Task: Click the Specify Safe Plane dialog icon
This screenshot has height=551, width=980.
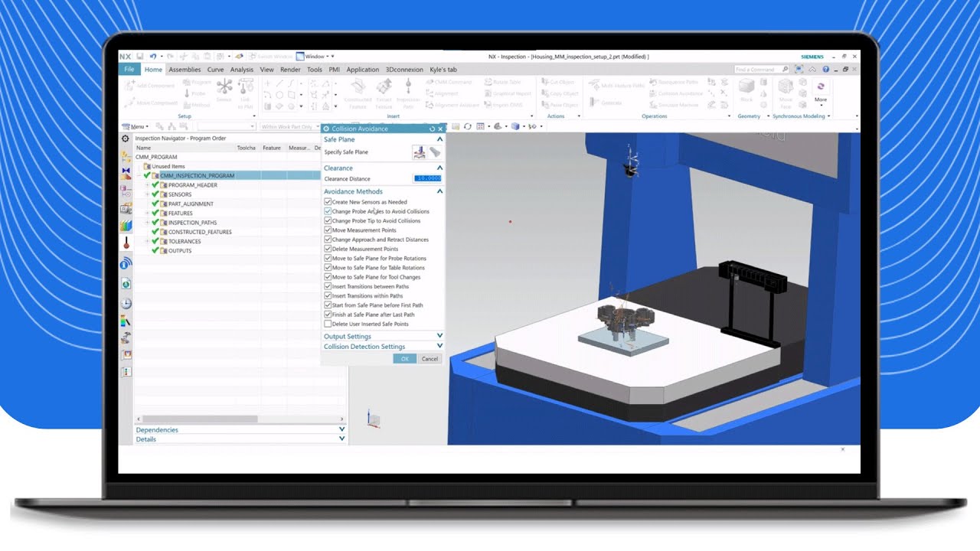Action: click(419, 152)
